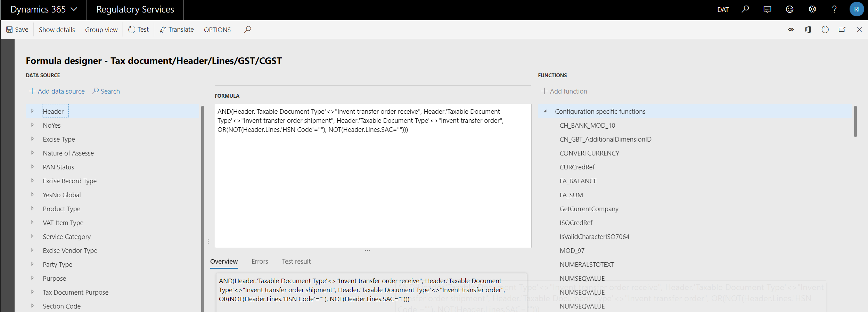Image resolution: width=868 pixels, height=312 pixels.
Task: Expand the Excise Record Type node
Action: (33, 181)
